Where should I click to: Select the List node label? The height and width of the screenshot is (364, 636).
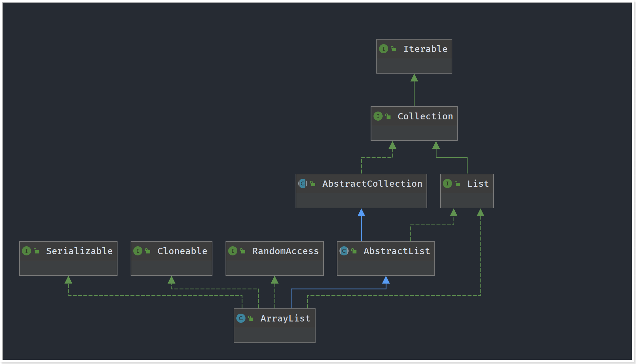[478, 184]
